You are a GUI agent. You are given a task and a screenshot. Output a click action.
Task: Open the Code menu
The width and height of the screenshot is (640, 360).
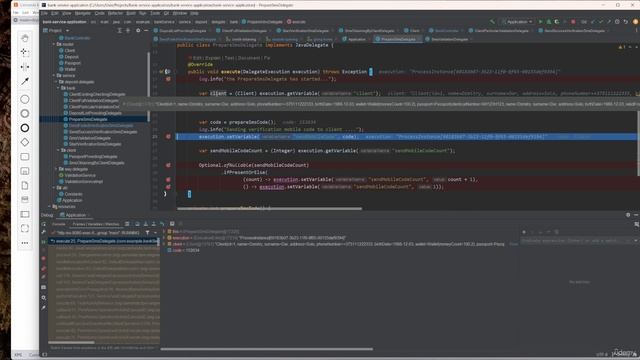coord(100,13)
